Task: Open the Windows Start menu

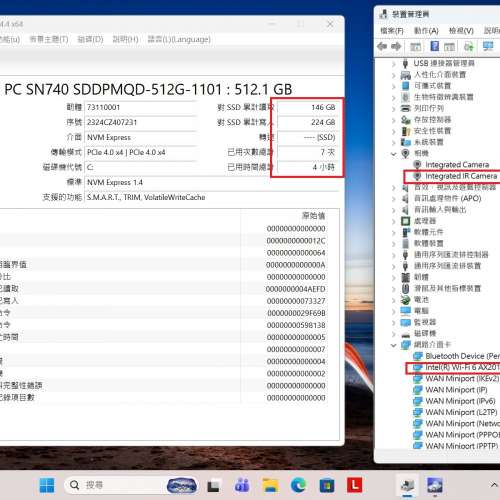Action: (x=47, y=485)
